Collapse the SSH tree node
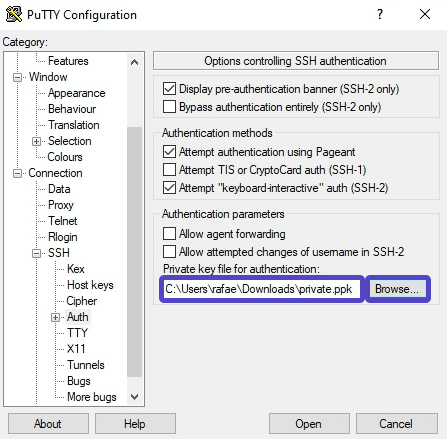The image size is (447, 439). (36, 253)
